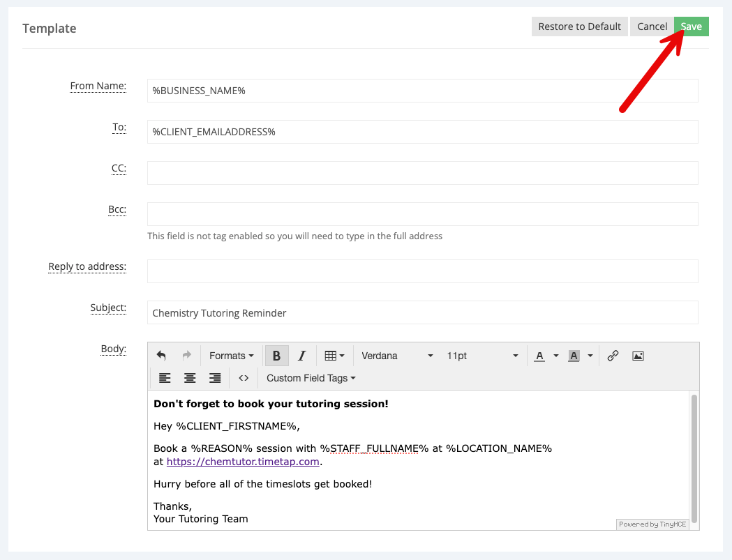732x560 pixels.
Task: Click the %LOCATION_NAME% tag in the body
Action: coord(499,448)
